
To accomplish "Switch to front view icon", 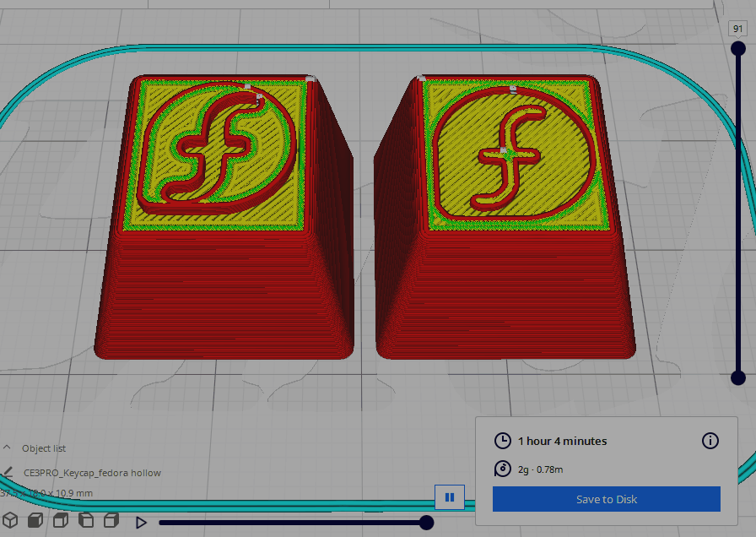I will [35, 520].
